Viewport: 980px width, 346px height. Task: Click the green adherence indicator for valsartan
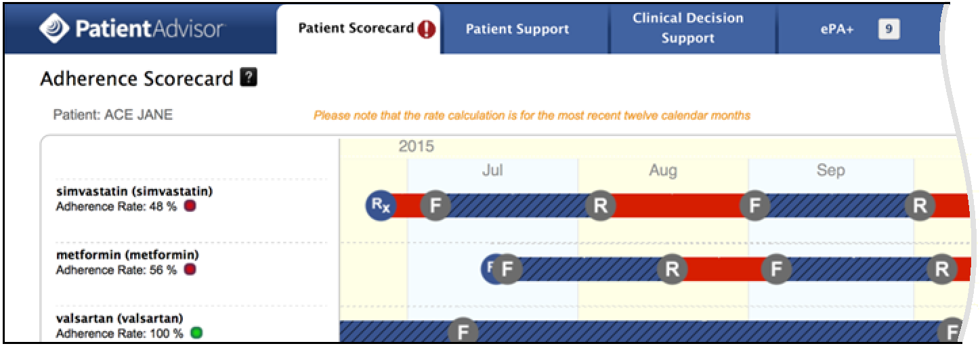196,333
